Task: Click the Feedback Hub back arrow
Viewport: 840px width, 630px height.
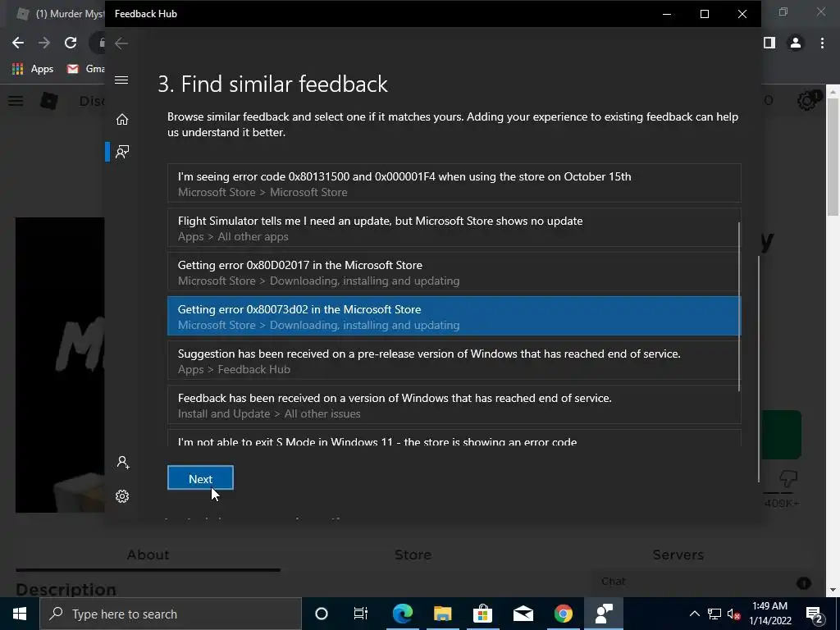Action: coord(121,43)
